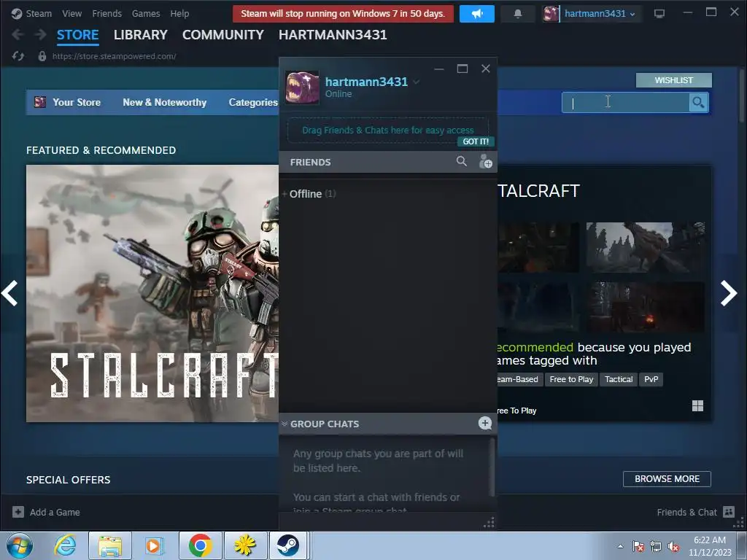The width and height of the screenshot is (747, 560).
Task: Click the network tray icon
Action: 656,547
